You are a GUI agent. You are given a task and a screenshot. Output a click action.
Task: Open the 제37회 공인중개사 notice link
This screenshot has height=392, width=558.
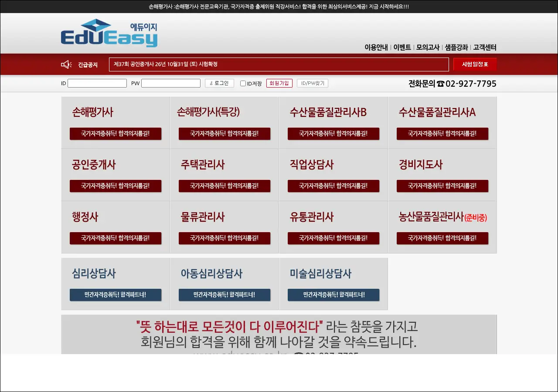coord(166,64)
